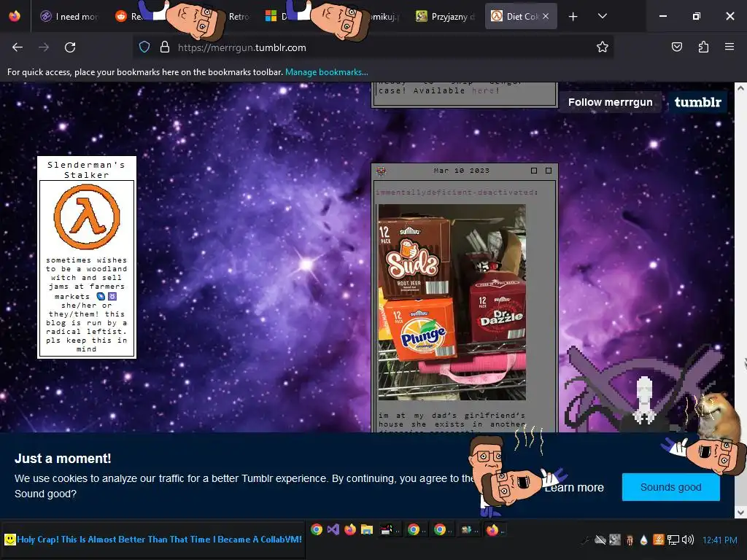Open network settings from the tray monitor icon

[673, 540]
